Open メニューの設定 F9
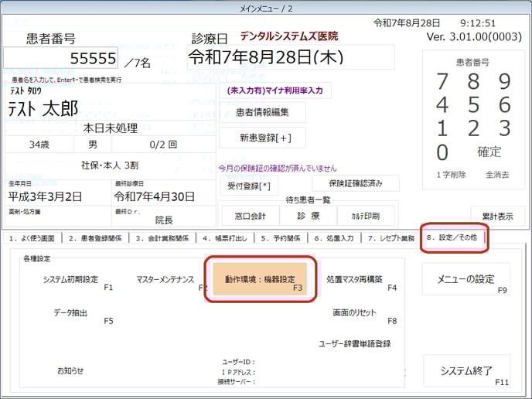 click(466, 279)
